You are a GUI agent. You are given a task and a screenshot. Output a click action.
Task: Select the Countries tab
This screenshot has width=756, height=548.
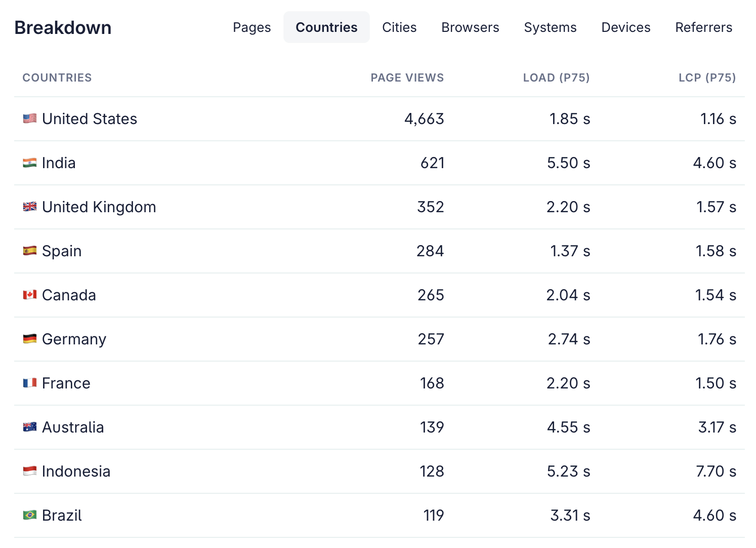[x=326, y=27]
